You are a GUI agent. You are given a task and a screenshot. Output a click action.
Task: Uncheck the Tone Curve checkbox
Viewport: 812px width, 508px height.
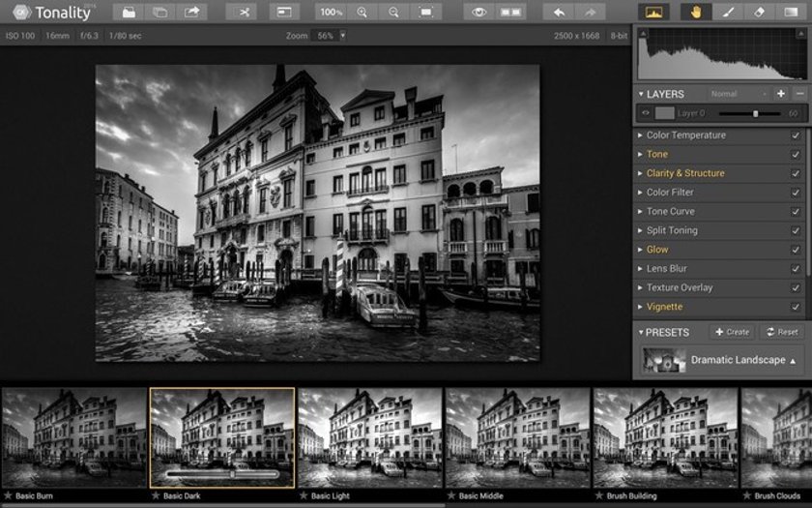point(796,212)
